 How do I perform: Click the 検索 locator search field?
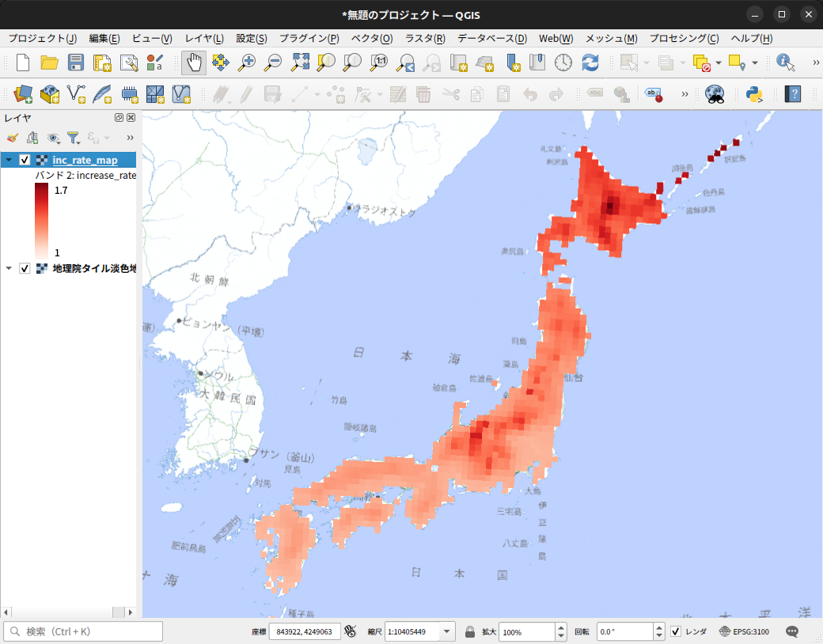tap(83, 631)
